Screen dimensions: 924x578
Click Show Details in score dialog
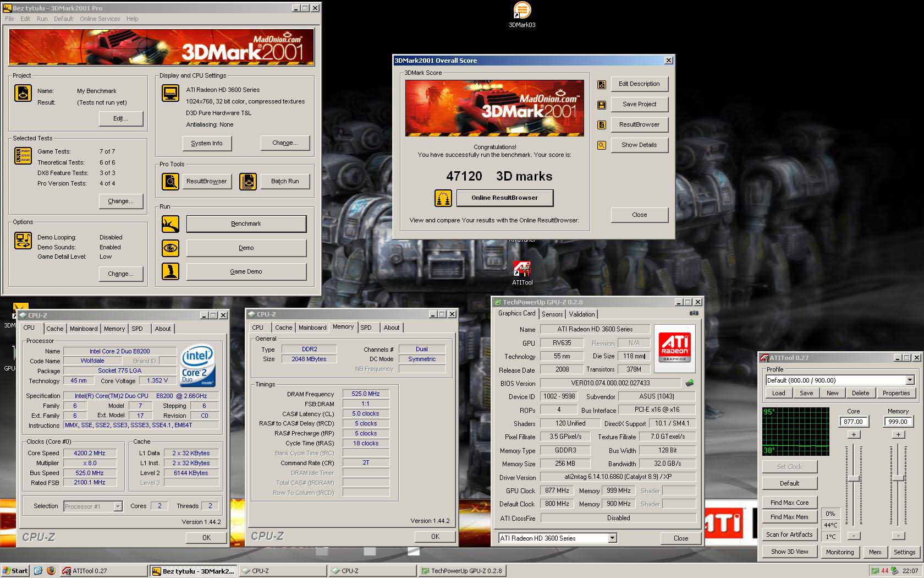(639, 145)
